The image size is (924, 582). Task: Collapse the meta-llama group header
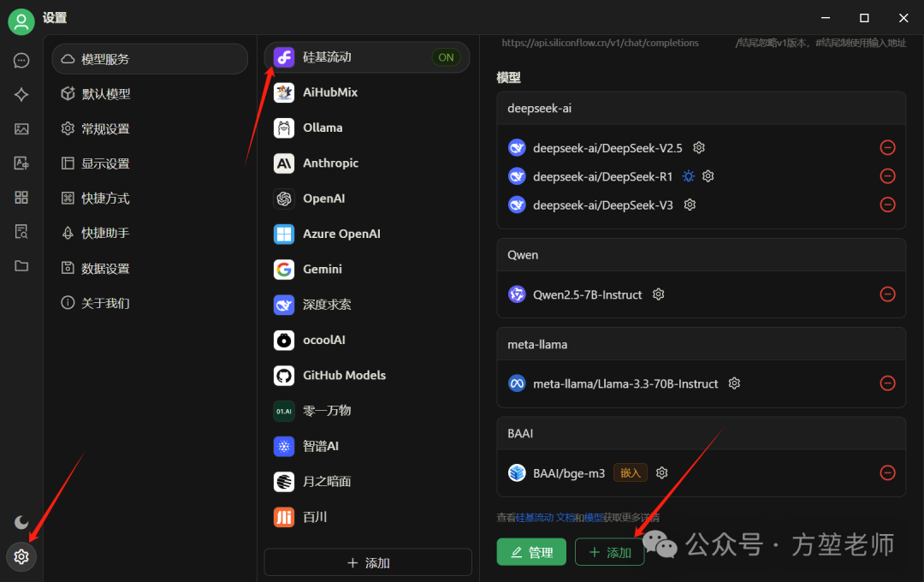coord(702,344)
